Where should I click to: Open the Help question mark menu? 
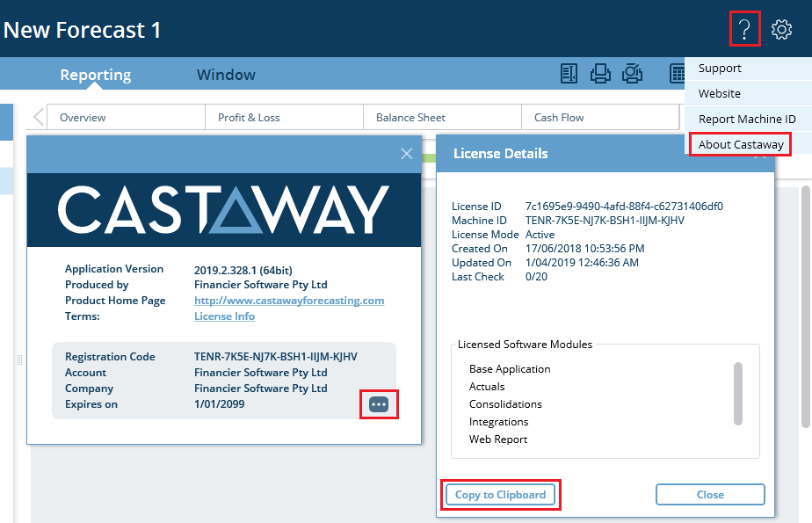[744, 30]
